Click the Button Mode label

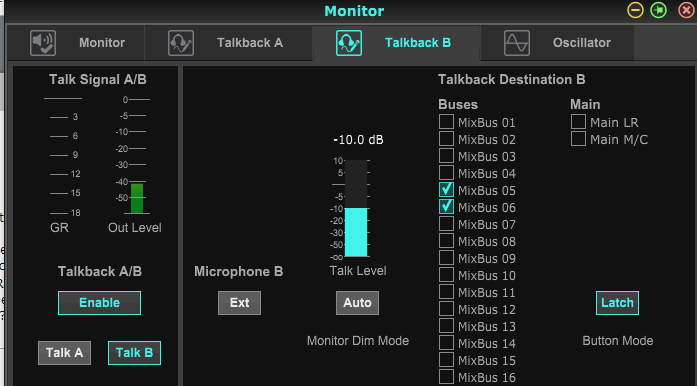[618, 341]
